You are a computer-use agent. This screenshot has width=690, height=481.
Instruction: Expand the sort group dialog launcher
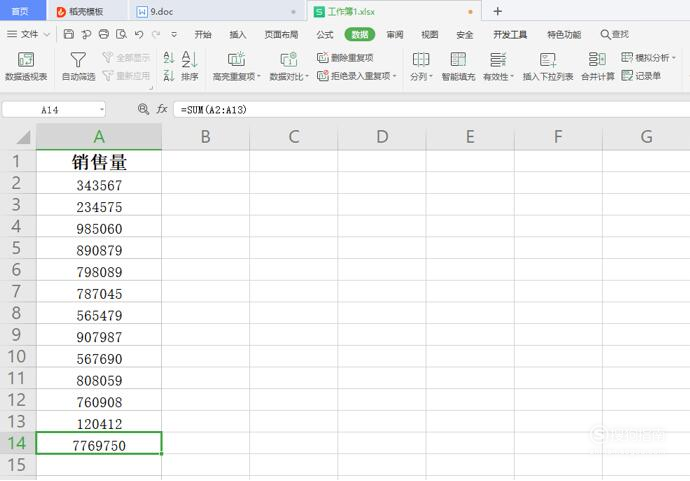coord(151,88)
